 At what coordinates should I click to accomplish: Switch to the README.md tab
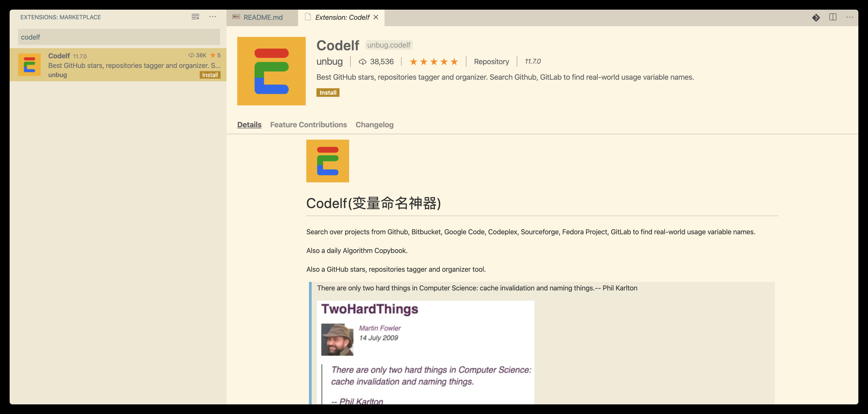(x=262, y=17)
